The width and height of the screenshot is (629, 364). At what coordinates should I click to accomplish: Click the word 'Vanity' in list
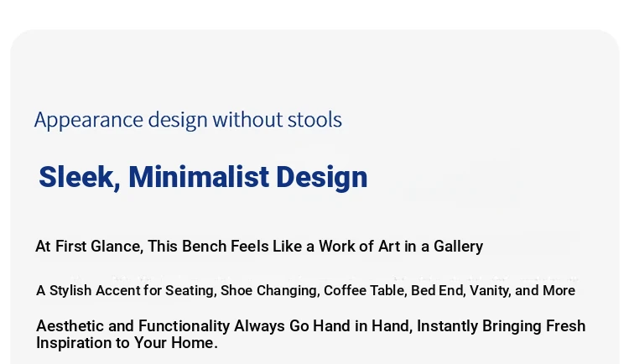tap(490, 291)
